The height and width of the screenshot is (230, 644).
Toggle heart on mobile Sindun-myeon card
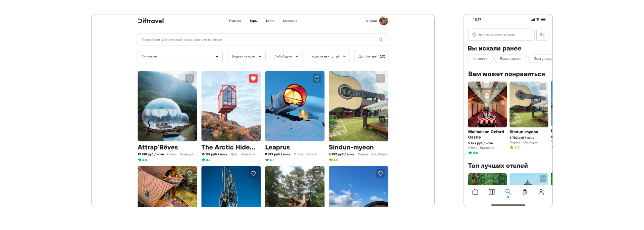(543, 87)
